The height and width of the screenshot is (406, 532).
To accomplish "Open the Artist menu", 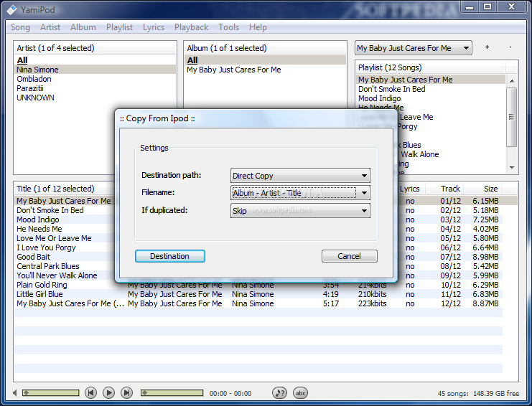I will pos(50,27).
